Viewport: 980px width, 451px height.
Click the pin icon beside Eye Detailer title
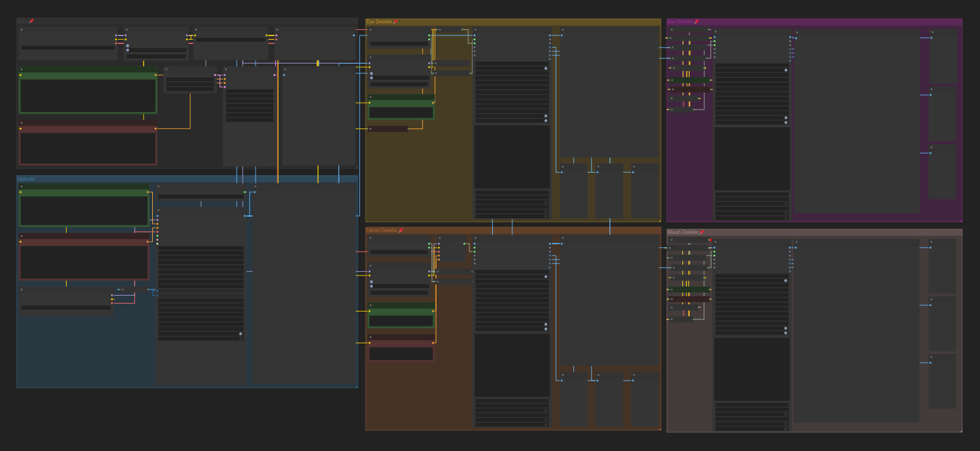click(x=396, y=22)
